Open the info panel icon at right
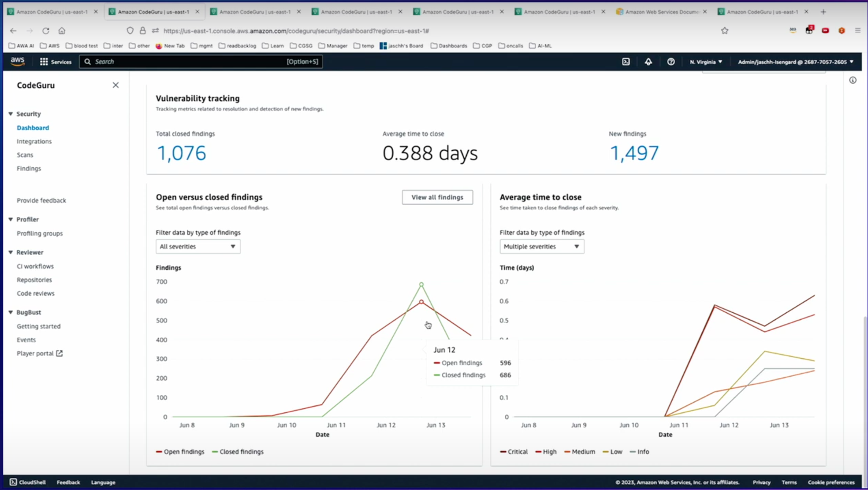This screenshot has height=490, width=868. coord(853,80)
